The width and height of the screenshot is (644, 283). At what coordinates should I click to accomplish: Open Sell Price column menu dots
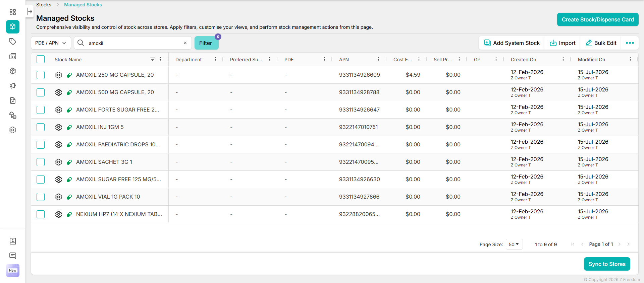coord(459,59)
